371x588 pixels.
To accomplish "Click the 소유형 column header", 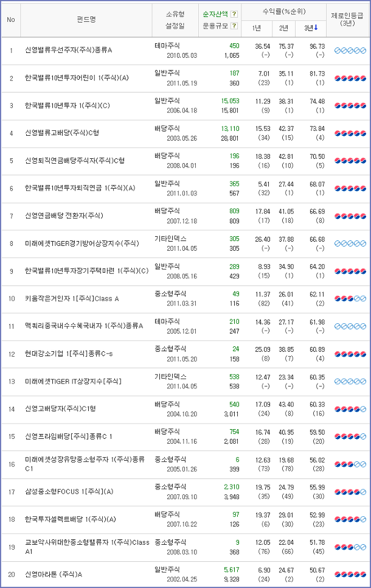I will [175, 14].
